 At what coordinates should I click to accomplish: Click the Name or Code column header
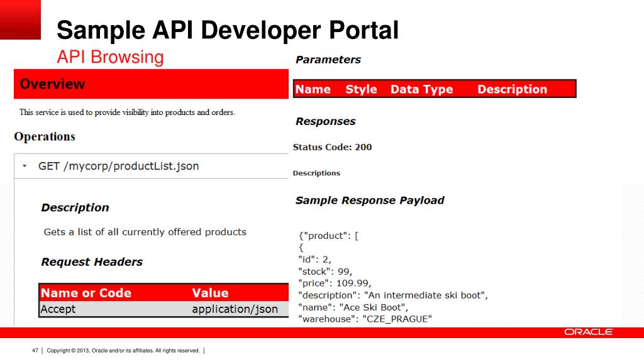[x=86, y=293]
